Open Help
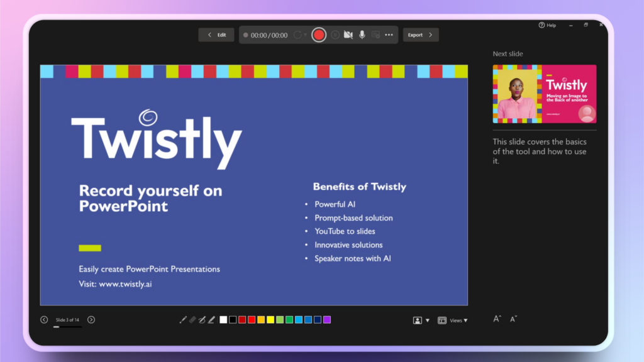 click(547, 25)
